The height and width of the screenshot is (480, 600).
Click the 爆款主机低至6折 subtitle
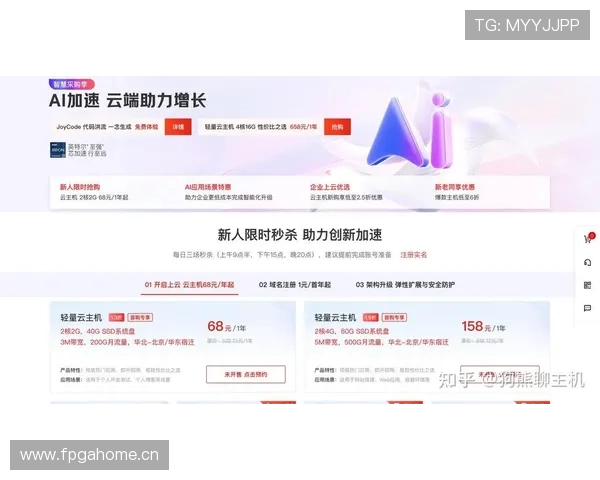click(457, 198)
